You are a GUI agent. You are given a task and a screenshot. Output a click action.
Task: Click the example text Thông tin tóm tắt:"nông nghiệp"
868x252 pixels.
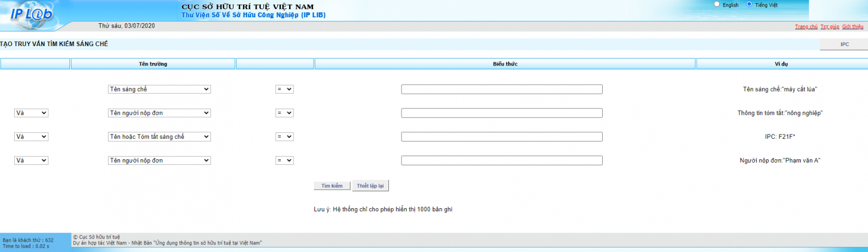point(780,113)
